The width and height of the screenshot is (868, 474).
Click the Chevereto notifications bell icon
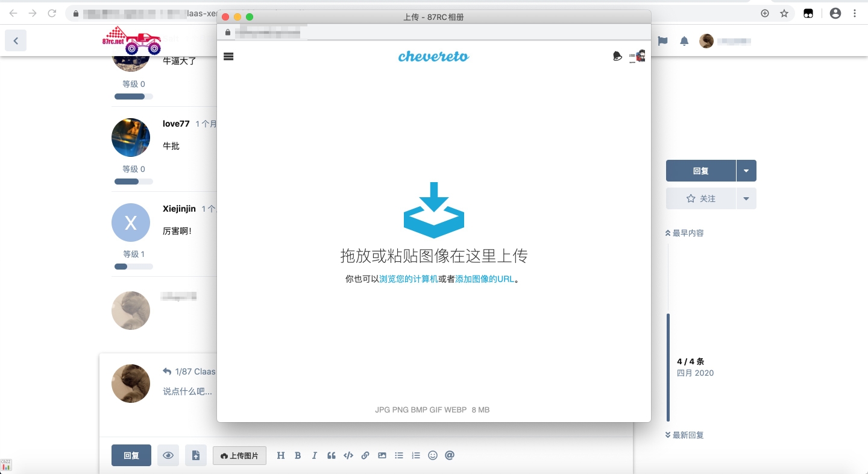click(617, 57)
